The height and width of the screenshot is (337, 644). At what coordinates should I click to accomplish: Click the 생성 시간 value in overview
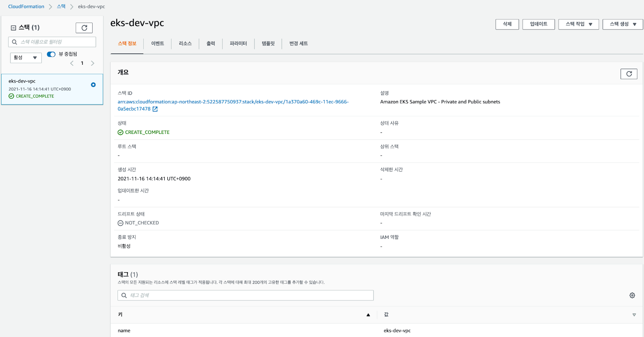(x=154, y=179)
